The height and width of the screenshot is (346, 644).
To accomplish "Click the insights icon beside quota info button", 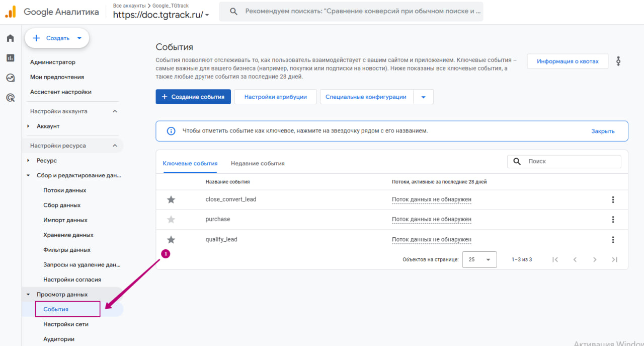I will (x=618, y=61).
